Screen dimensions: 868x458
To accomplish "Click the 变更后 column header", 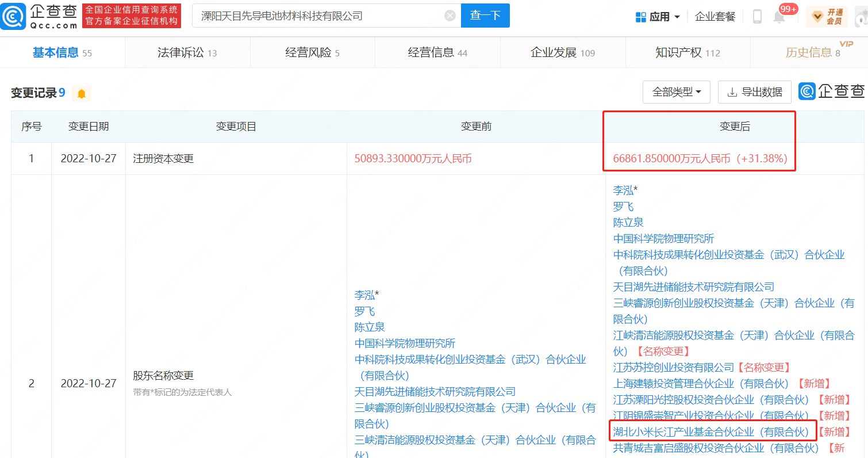I will pos(735,127).
